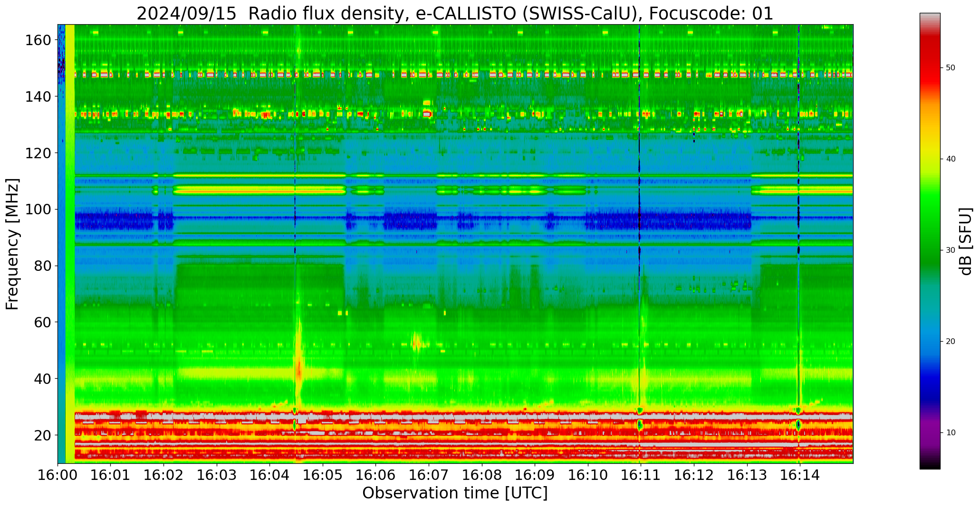
Task: Click the orange burst near 16:06:45 at 53 MHz
Action: (x=416, y=341)
